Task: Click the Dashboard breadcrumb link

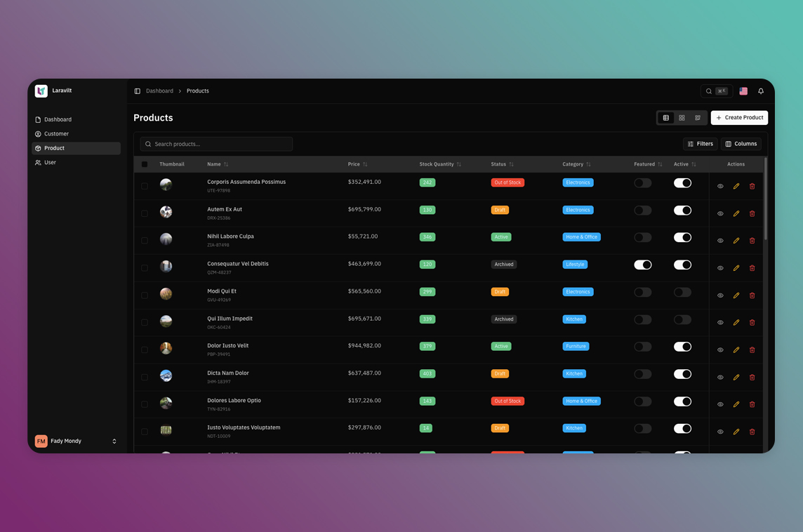Action: pos(159,91)
